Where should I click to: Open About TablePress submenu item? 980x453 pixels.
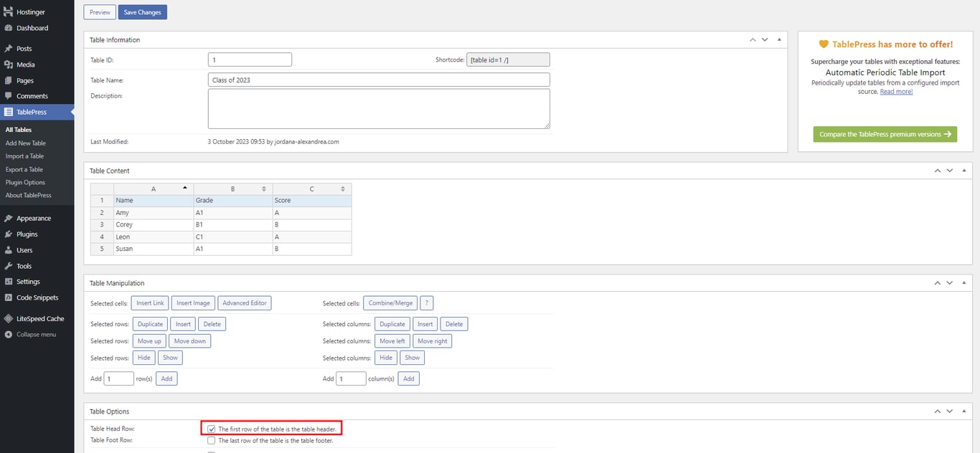tap(29, 195)
